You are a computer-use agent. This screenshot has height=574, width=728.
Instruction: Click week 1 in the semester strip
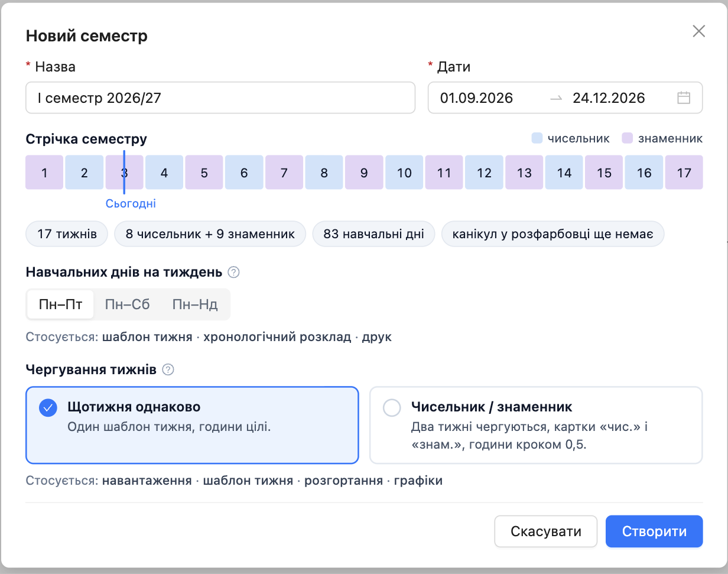click(x=44, y=173)
